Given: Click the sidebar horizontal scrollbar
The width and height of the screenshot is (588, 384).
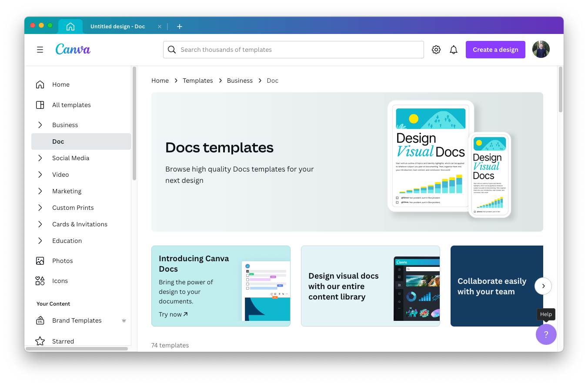Looking at the screenshot, I should pos(77,349).
